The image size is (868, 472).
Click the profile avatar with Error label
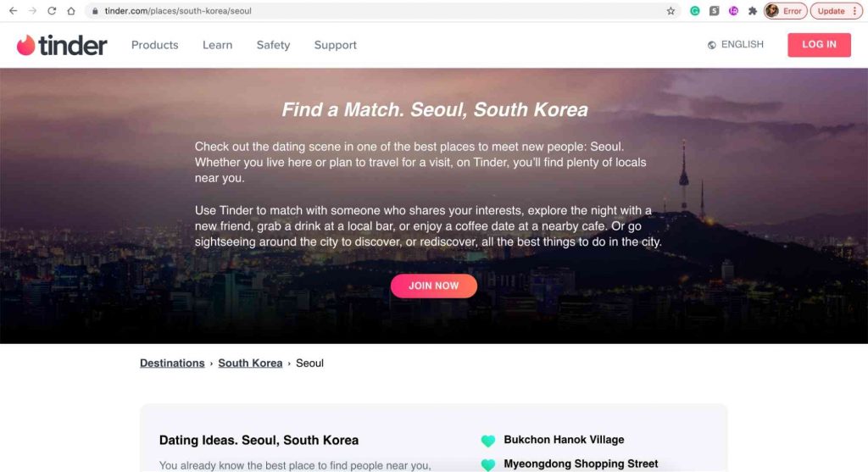785,10
